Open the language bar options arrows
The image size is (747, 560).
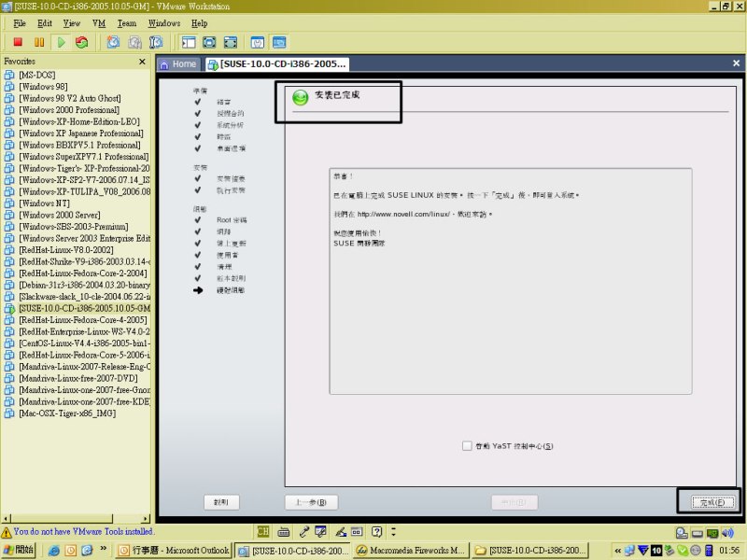click(393, 531)
